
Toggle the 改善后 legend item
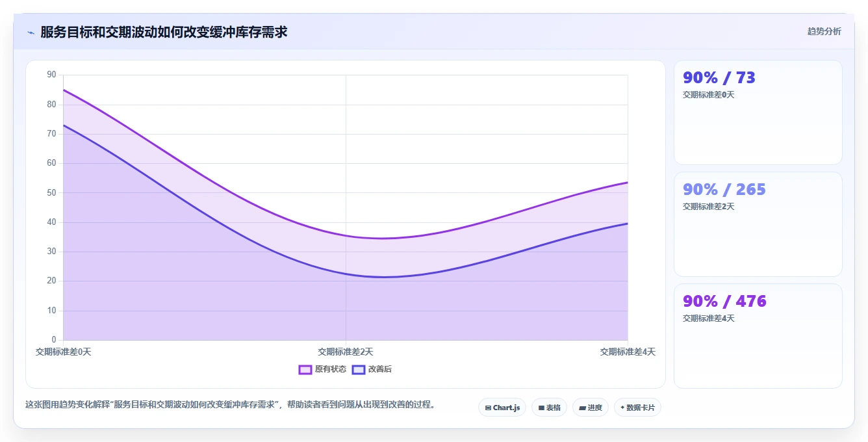372,369
